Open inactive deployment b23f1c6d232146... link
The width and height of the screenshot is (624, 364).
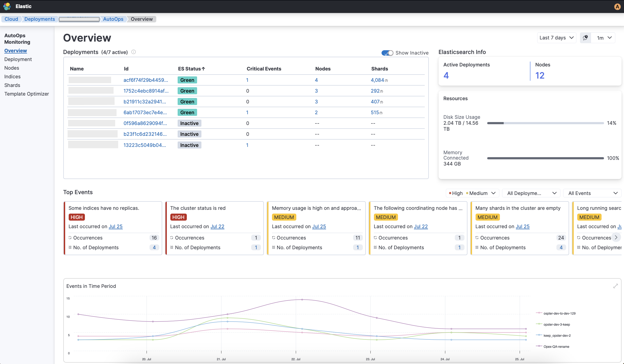point(145,134)
